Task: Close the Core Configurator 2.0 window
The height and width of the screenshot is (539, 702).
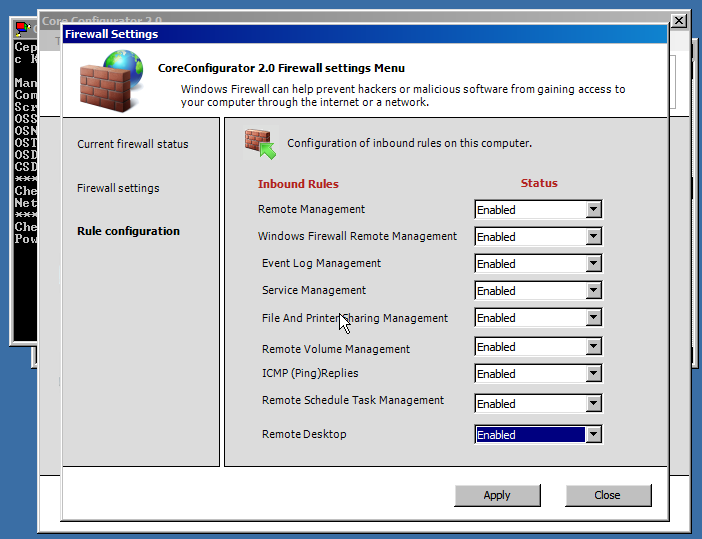Action: pos(679,21)
